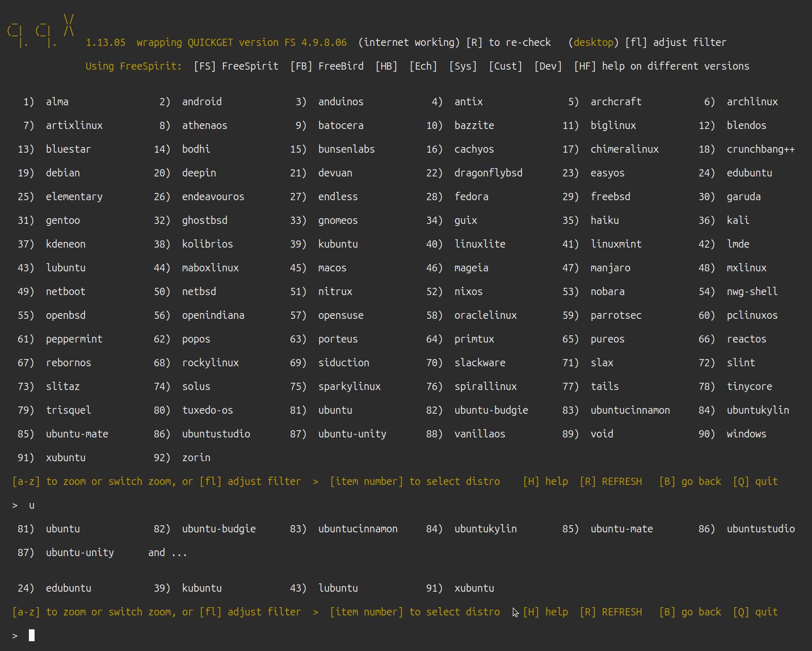
Task: Select 'netboot' entry number 49
Action: [x=66, y=291]
